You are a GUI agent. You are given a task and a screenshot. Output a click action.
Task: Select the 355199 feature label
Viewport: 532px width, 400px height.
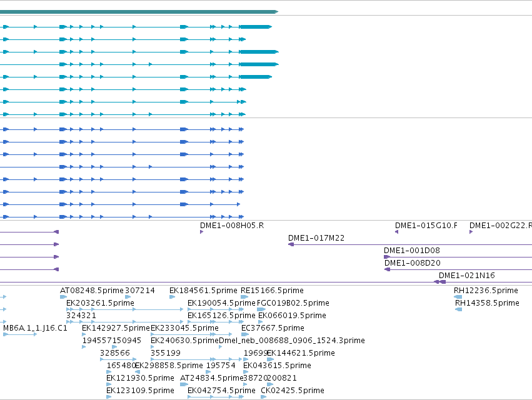pyautogui.click(x=166, y=353)
